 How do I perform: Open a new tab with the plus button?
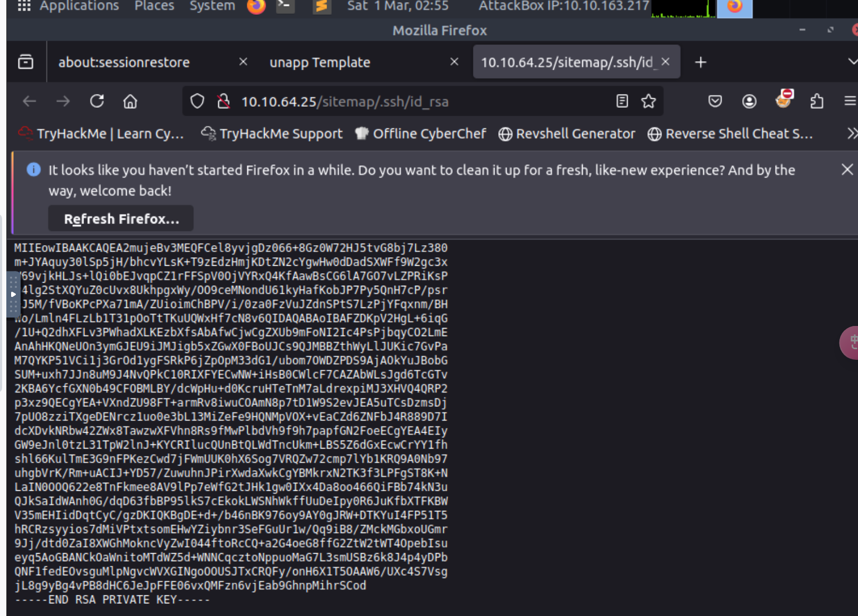(x=701, y=62)
